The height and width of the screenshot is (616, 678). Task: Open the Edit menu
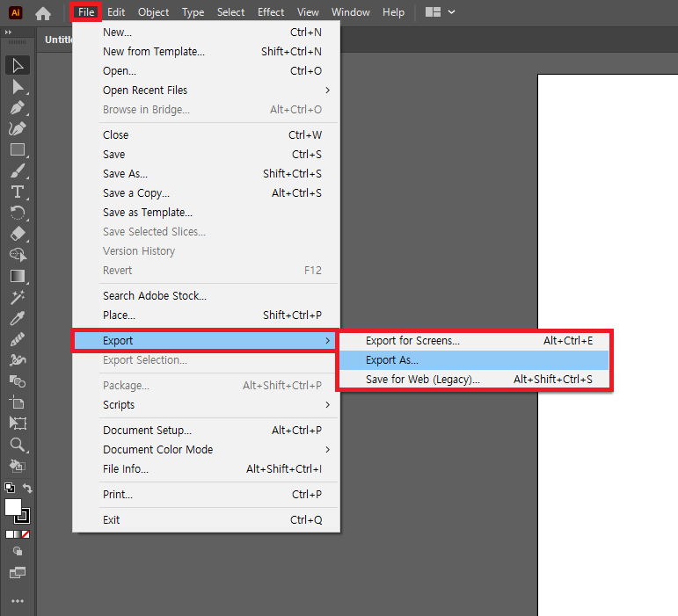[116, 12]
